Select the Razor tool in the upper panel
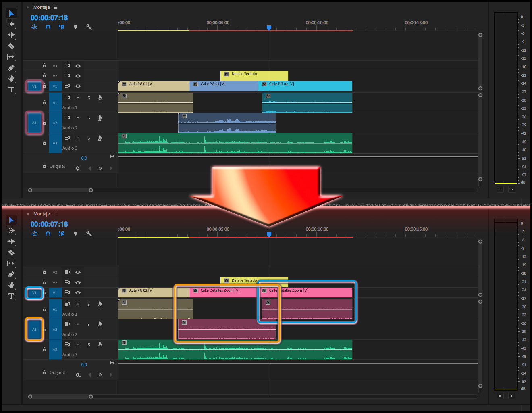Image resolution: width=532 pixels, height=413 pixels. point(11,46)
